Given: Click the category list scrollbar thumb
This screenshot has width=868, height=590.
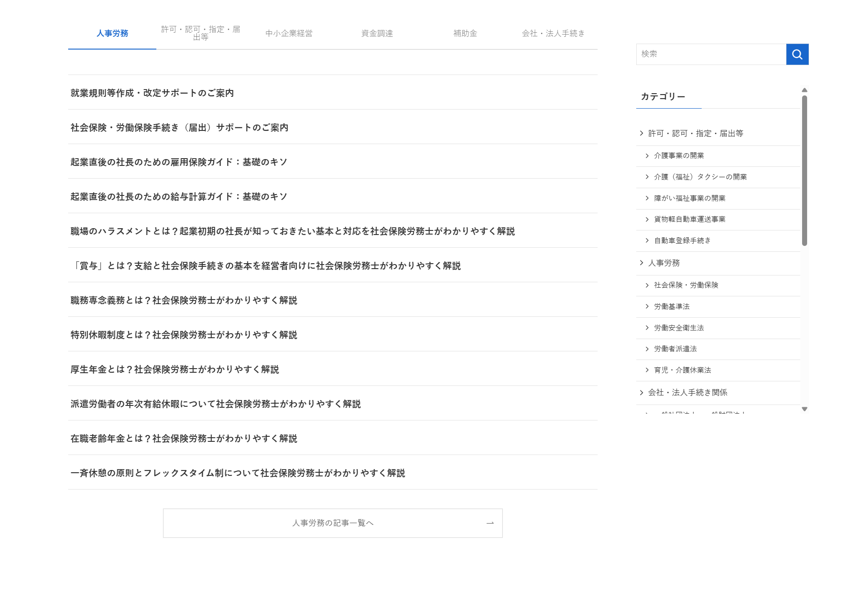Looking at the screenshot, I should (x=804, y=170).
